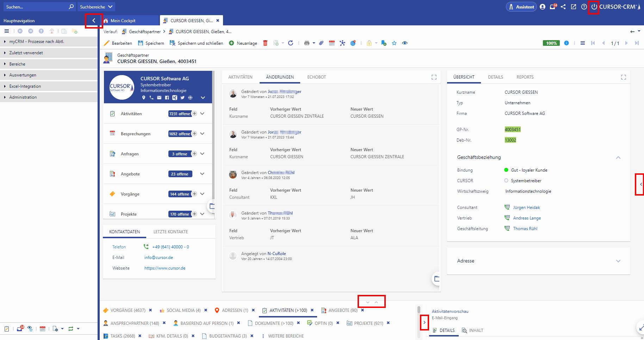Toggle the star favorite icon
644x340 pixels.
(x=394, y=43)
